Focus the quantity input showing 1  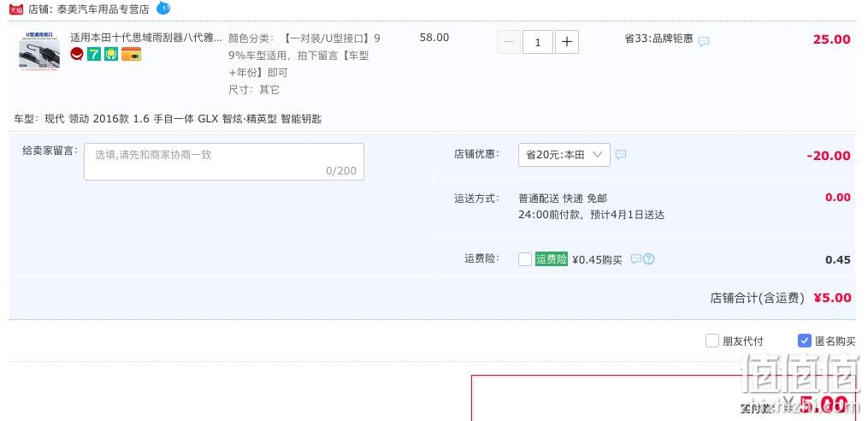pyautogui.click(x=538, y=42)
